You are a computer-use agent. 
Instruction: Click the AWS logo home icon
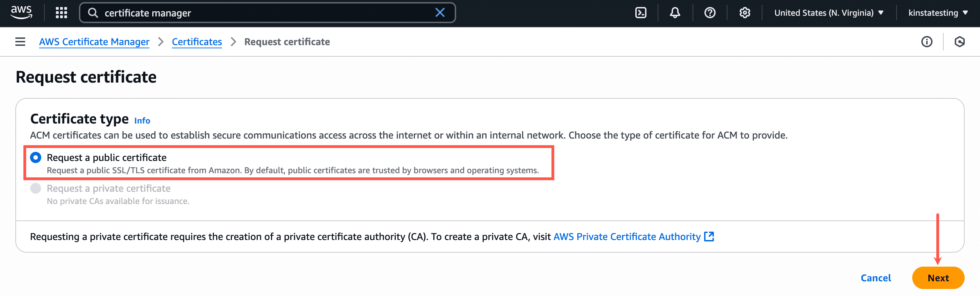click(21, 13)
